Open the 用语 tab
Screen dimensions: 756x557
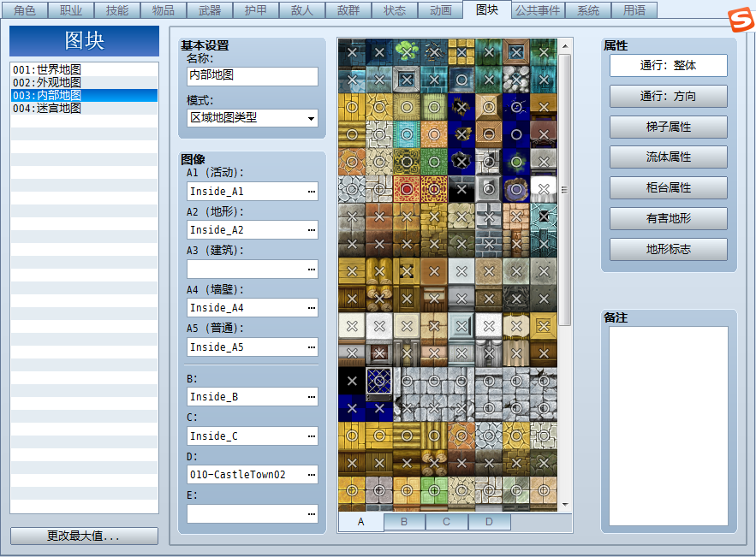634,10
